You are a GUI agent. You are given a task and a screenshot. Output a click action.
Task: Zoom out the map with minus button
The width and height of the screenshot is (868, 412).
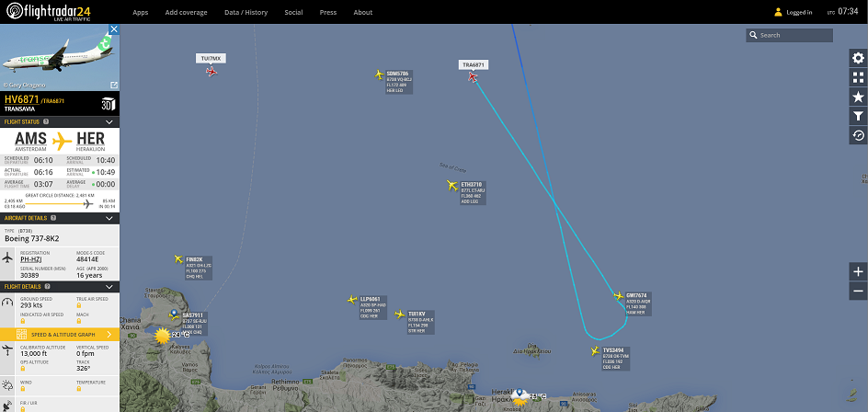click(x=858, y=291)
